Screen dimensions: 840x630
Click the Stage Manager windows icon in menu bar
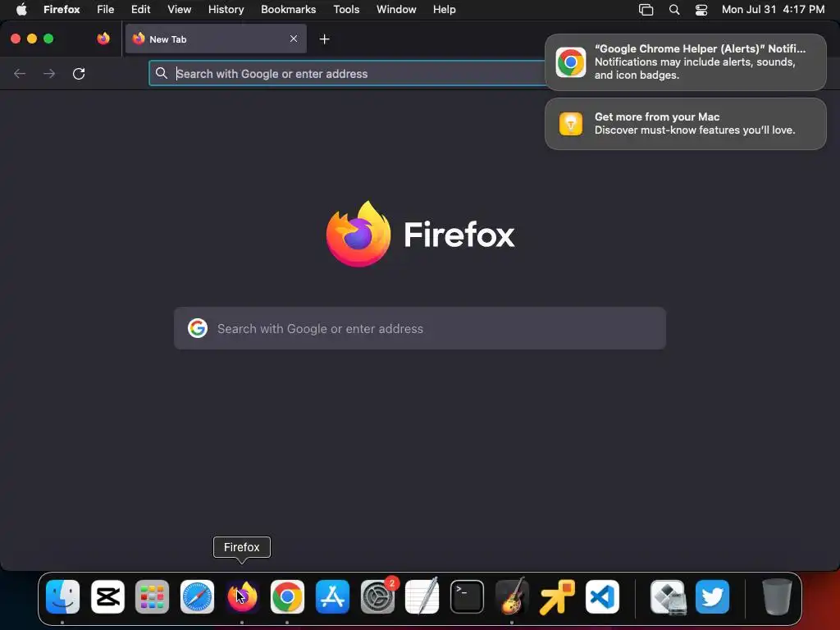[646, 10]
